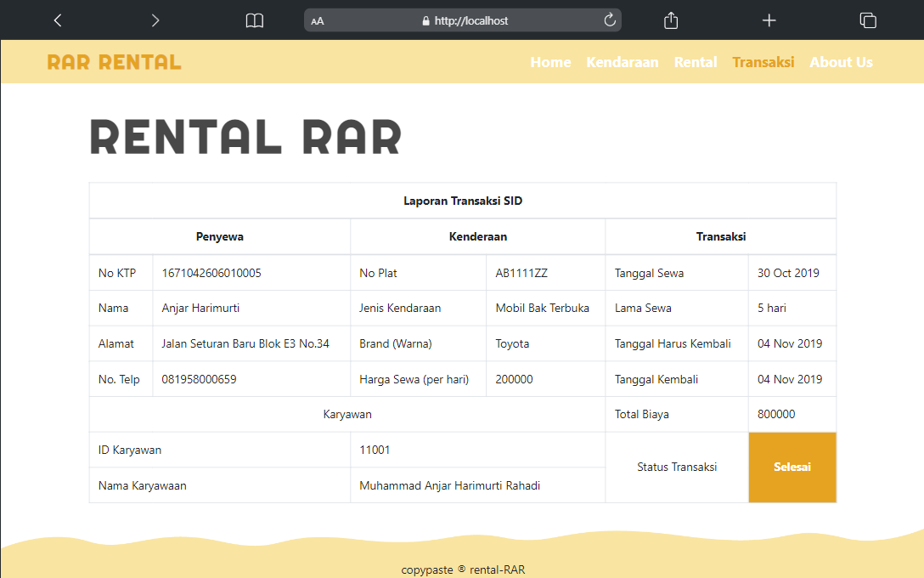Open a new tab with plus icon
924x578 pixels.
coord(769,20)
